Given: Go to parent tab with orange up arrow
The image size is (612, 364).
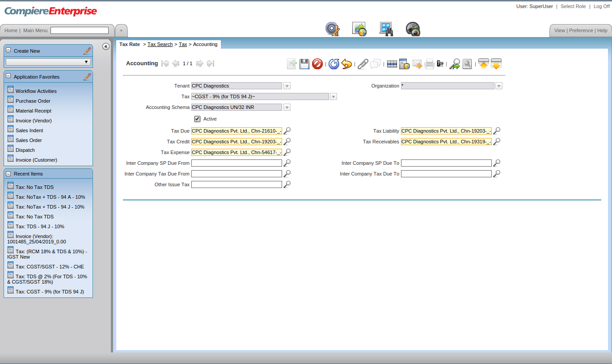Looking at the screenshot, I should coord(483,64).
